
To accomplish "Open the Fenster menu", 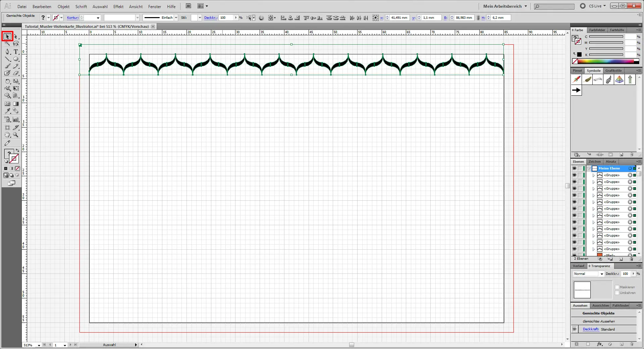I will [x=154, y=6].
